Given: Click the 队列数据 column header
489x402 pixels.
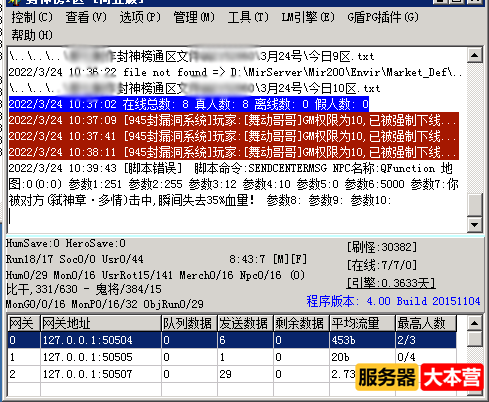Looking at the screenshot, I should coord(189,323).
